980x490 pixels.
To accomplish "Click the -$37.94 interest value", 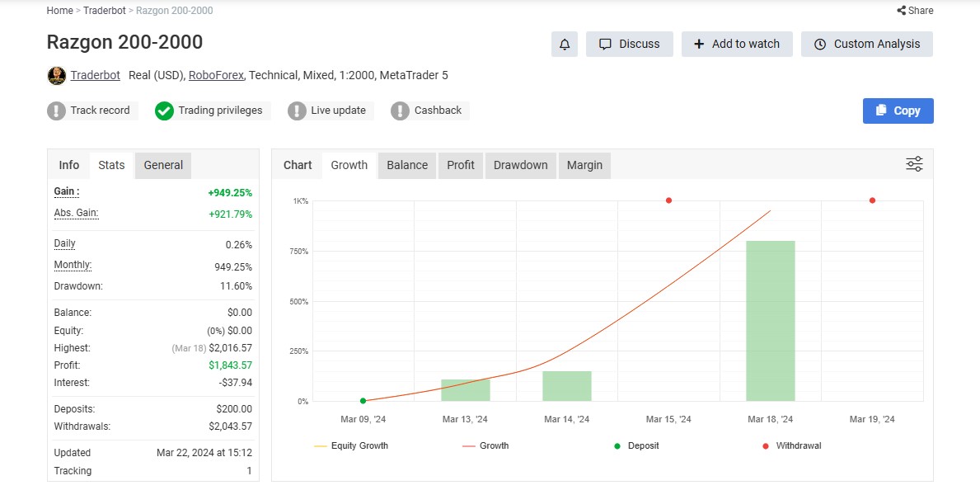I will [x=237, y=383].
